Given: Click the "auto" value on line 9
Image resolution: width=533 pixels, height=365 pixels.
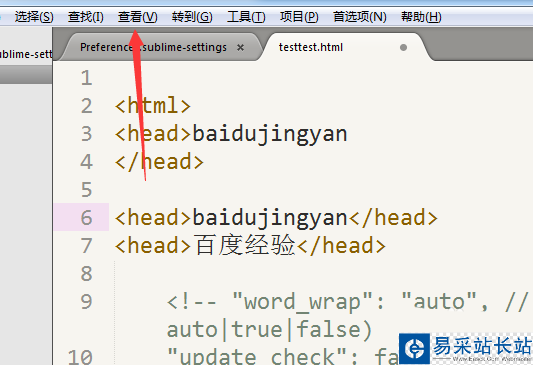Looking at the screenshot, I should 439,301.
